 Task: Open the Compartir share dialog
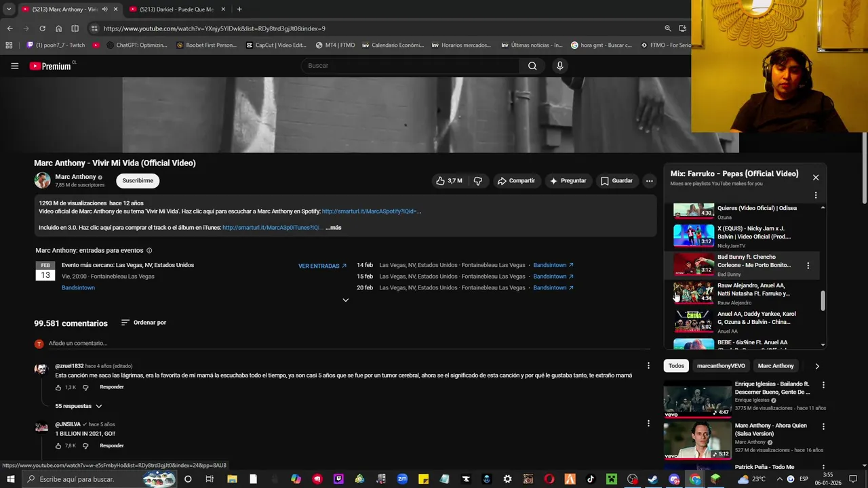[x=516, y=181]
